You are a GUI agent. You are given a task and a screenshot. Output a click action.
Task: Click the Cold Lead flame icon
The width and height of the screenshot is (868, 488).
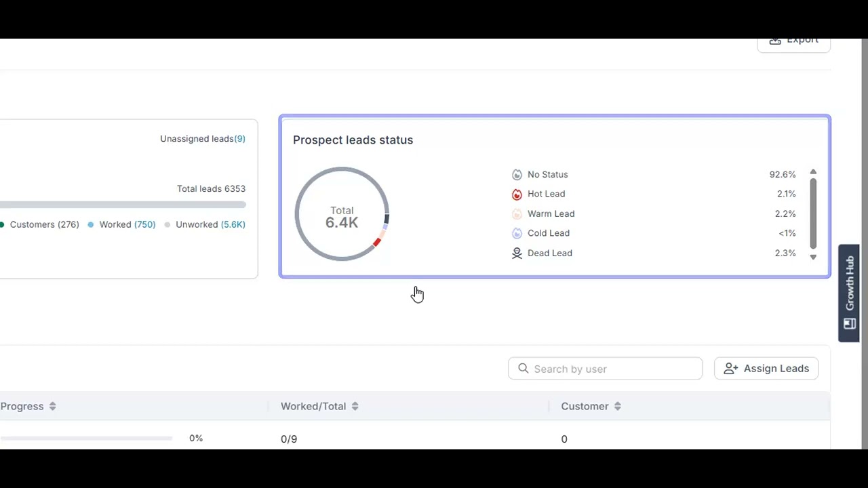pos(517,233)
